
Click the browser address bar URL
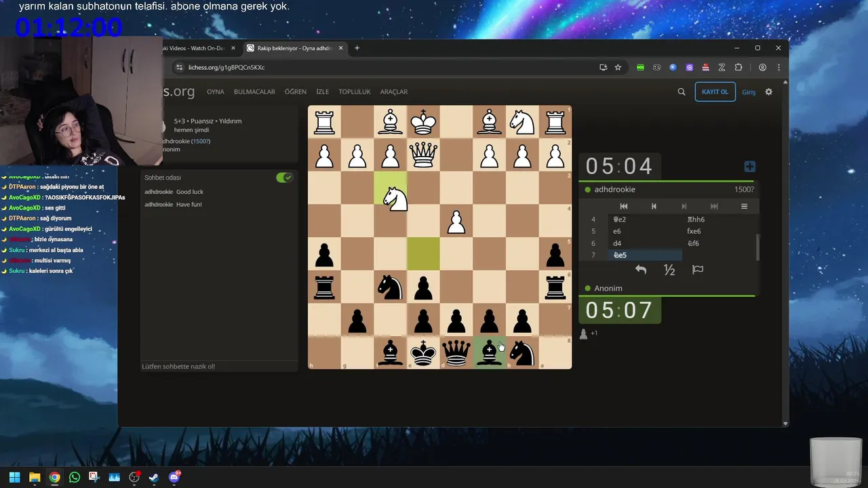[226, 67]
